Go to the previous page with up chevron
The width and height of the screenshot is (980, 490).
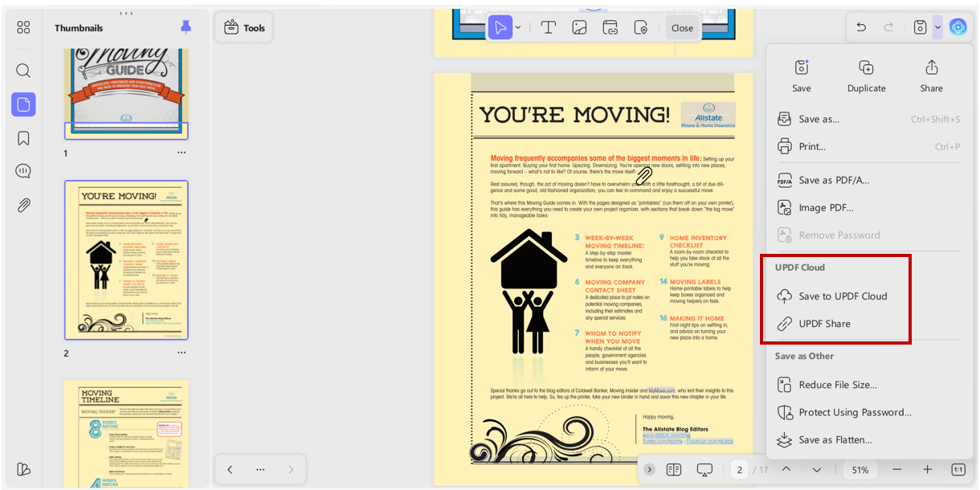786,469
